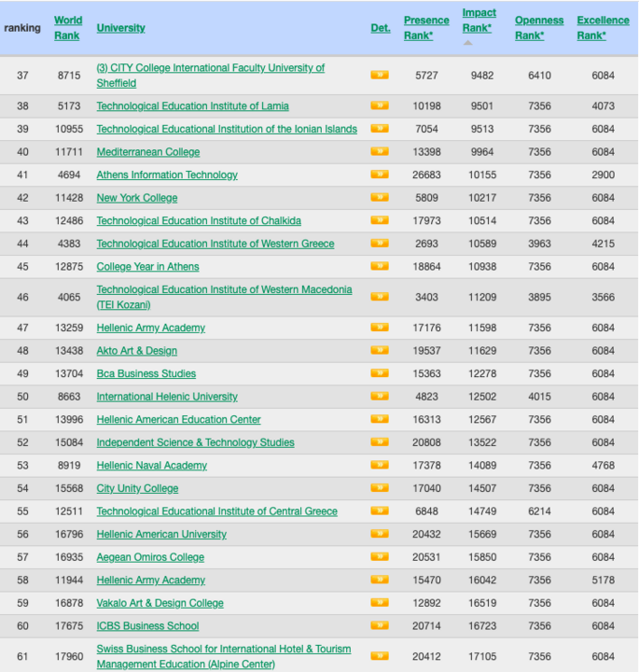Open Aegean Omiros College link
The image size is (639, 672).
(150, 557)
